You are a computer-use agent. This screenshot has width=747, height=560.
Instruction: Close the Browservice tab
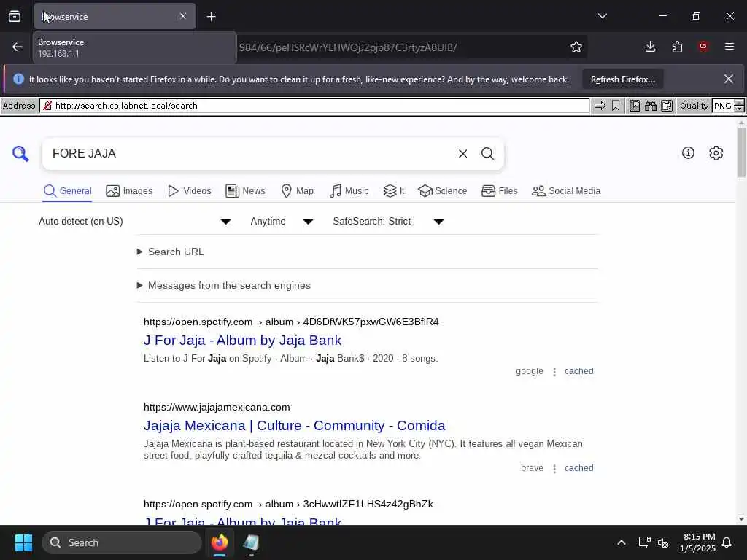pos(183,16)
